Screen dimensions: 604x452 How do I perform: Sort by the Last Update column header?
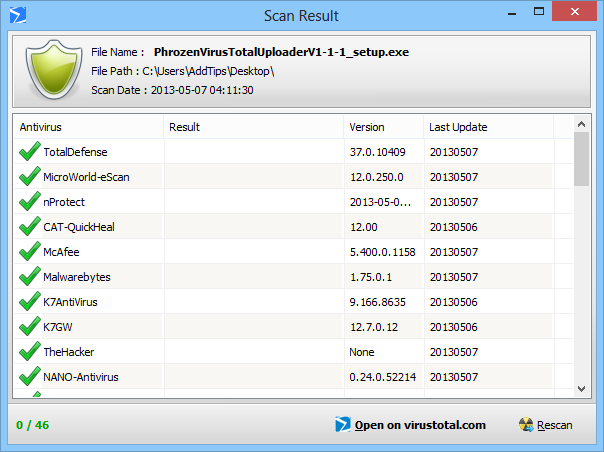click(x=488, y=127)
